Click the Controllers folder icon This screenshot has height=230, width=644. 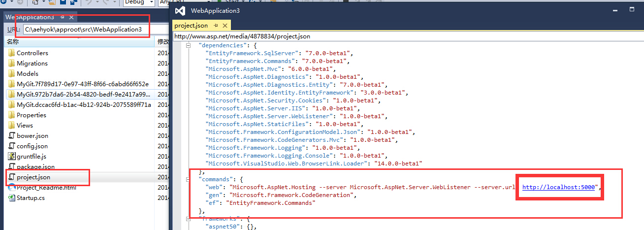point(12,53)
